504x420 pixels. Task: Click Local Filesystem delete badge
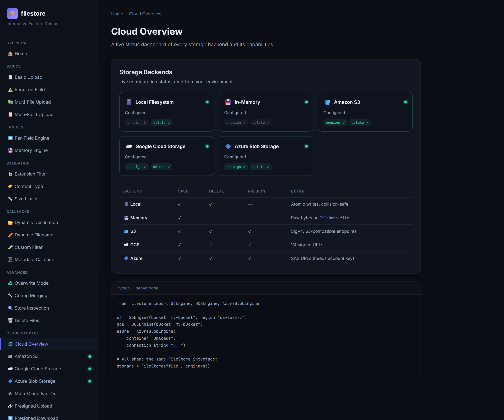tap(162, 123)
